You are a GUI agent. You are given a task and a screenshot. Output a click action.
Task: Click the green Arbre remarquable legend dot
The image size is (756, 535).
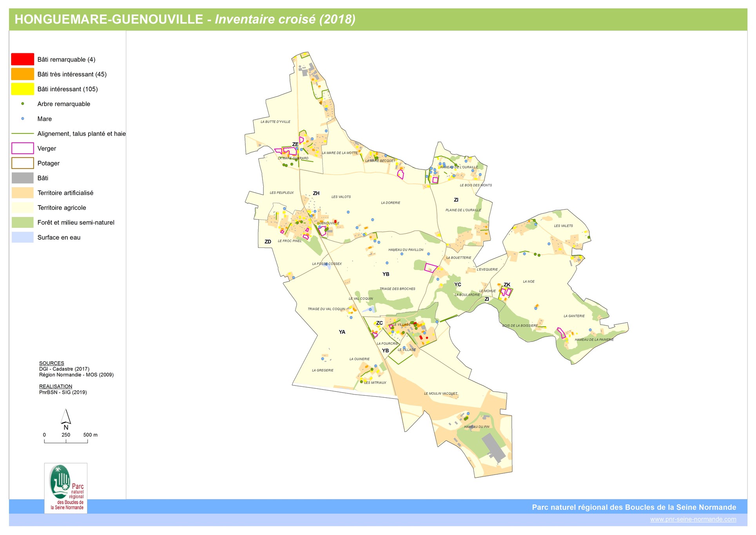coord(23,104)
